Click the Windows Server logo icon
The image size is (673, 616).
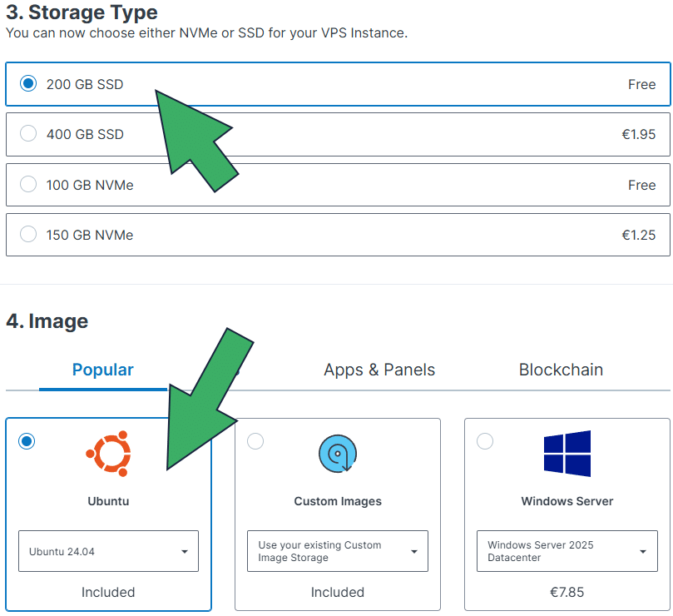(x=567, y=454)
